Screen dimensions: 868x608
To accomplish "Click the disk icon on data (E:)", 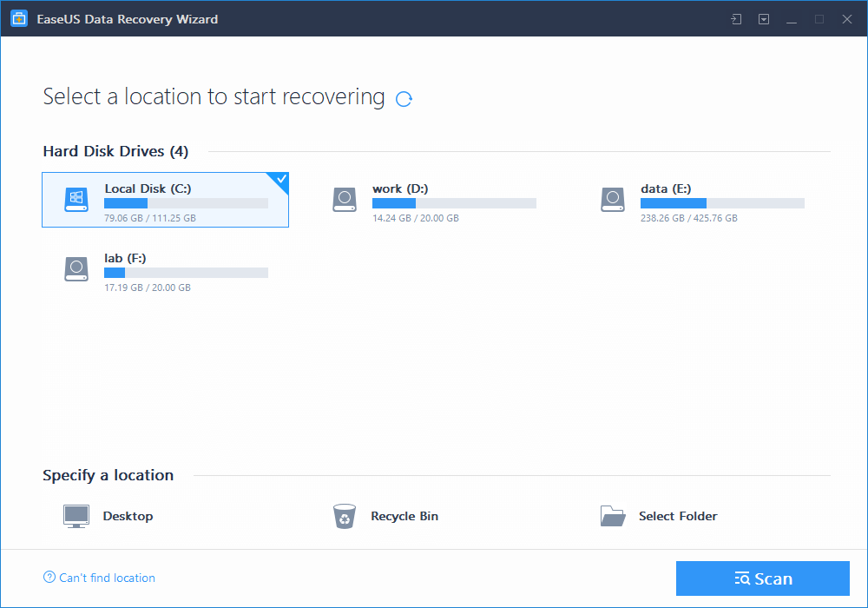I will [613, 199].
